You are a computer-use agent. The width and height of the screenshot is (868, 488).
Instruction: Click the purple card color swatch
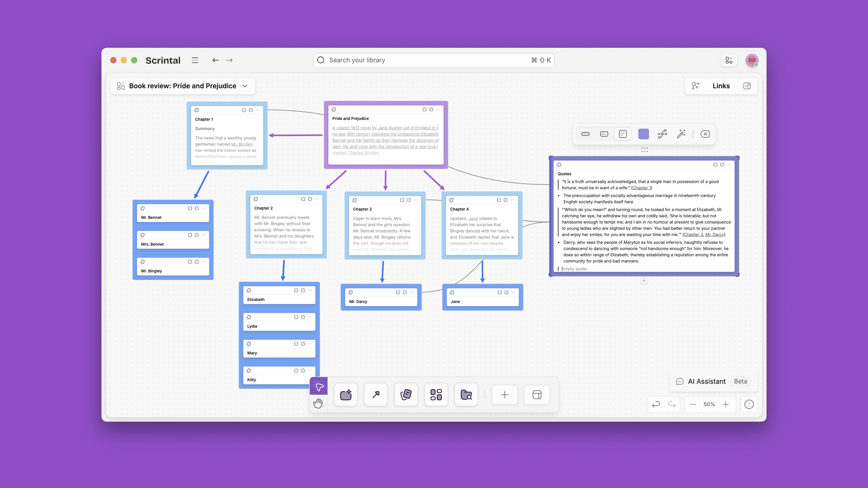pyautogui.click(x=643, y=134)
